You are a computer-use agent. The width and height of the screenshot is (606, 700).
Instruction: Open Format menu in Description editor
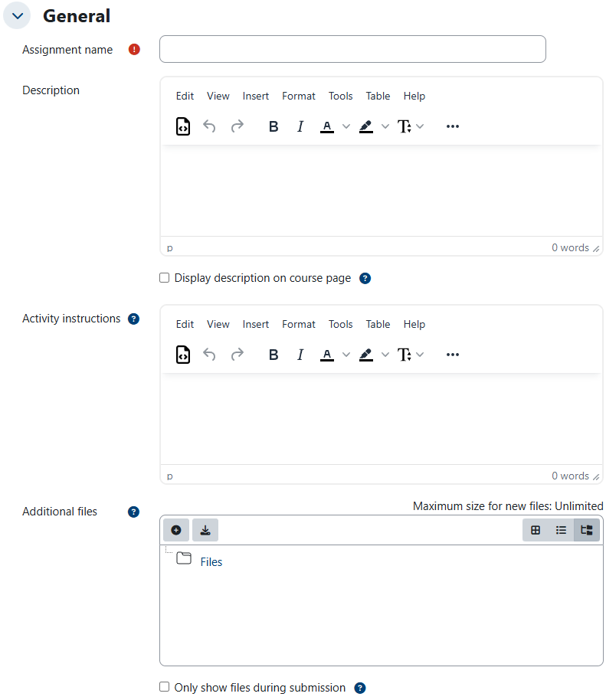[x=298, y=96]
